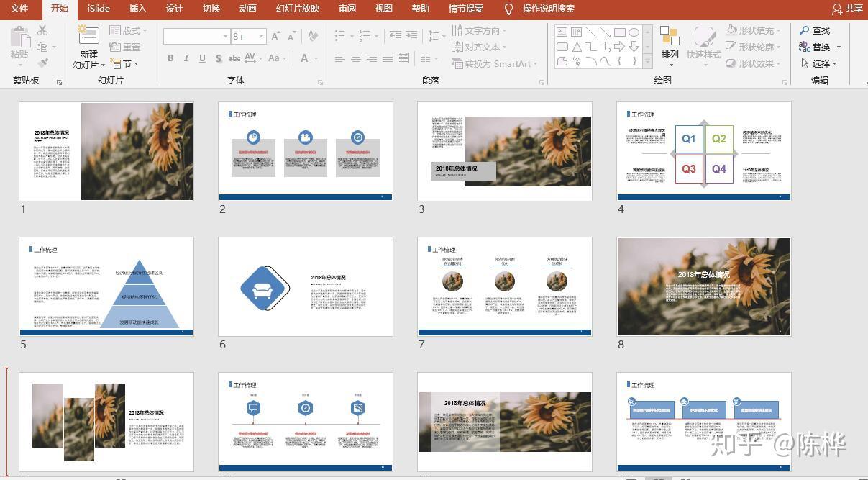The height and width of the screenshot is (480, 868).
Task: Click the 新建幻灯片 (New Slide) button
Action: point(88,47)
